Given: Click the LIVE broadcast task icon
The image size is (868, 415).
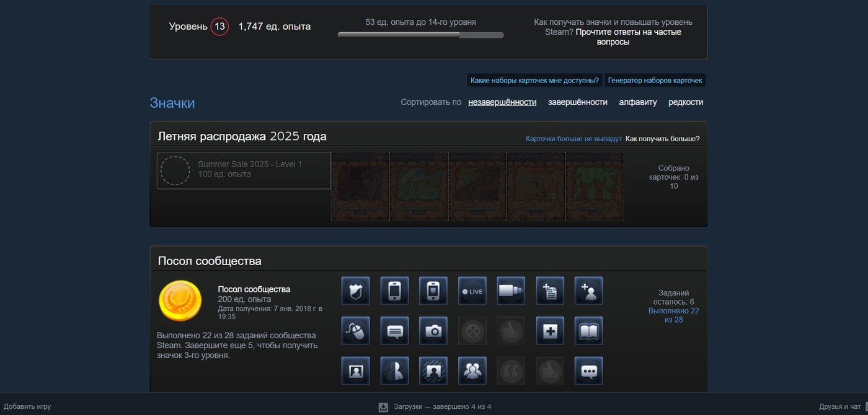Looking at the screenshot, I should click(472, 291).
